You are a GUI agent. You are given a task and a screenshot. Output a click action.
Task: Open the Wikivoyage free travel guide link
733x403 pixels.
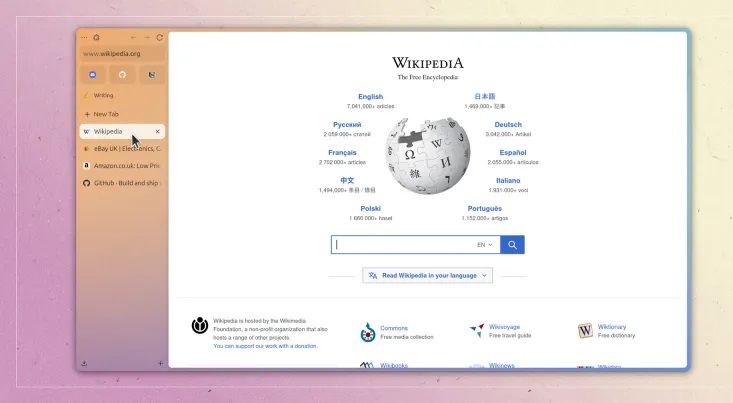tap(503, 327)
